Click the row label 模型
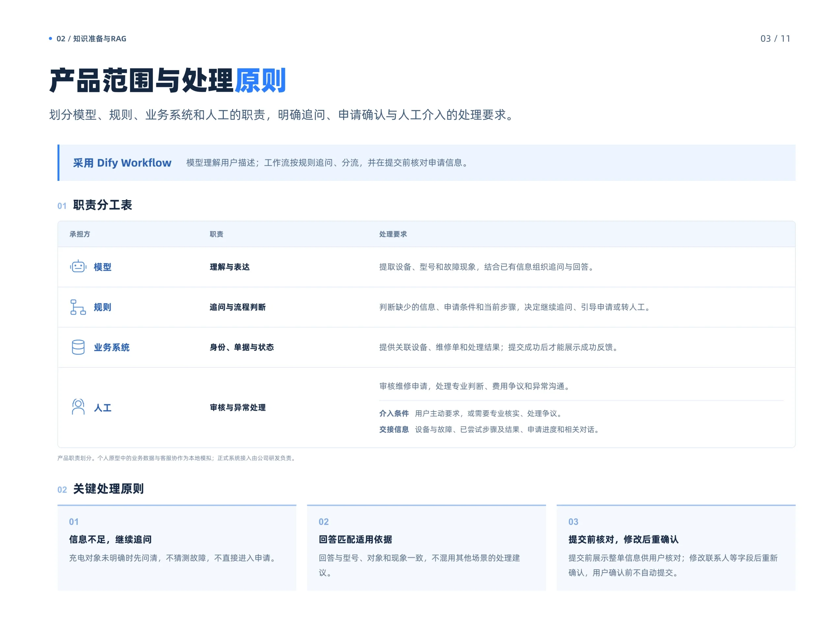The image size is (840, 630). coord(102,267)
